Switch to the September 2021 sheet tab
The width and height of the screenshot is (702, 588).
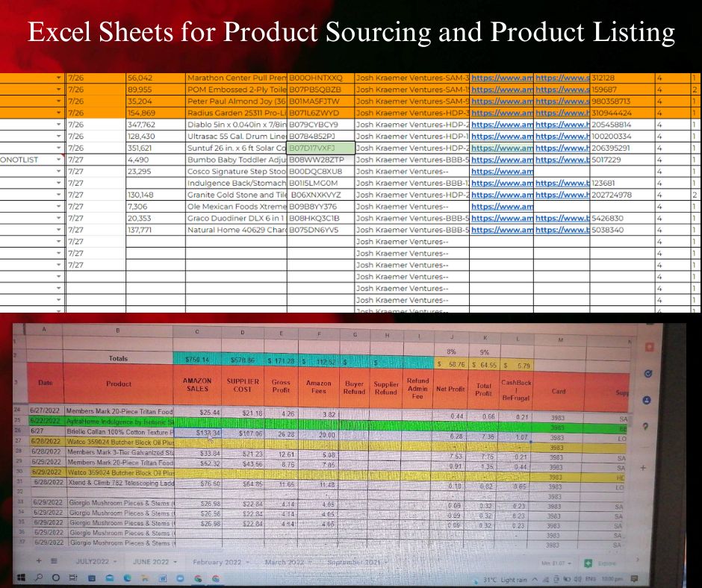354,562
